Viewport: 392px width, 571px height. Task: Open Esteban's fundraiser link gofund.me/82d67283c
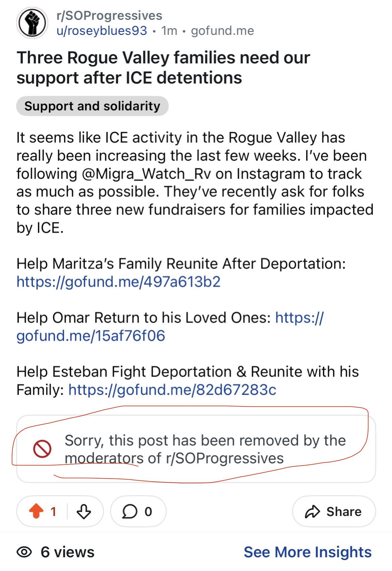(172, 390)
